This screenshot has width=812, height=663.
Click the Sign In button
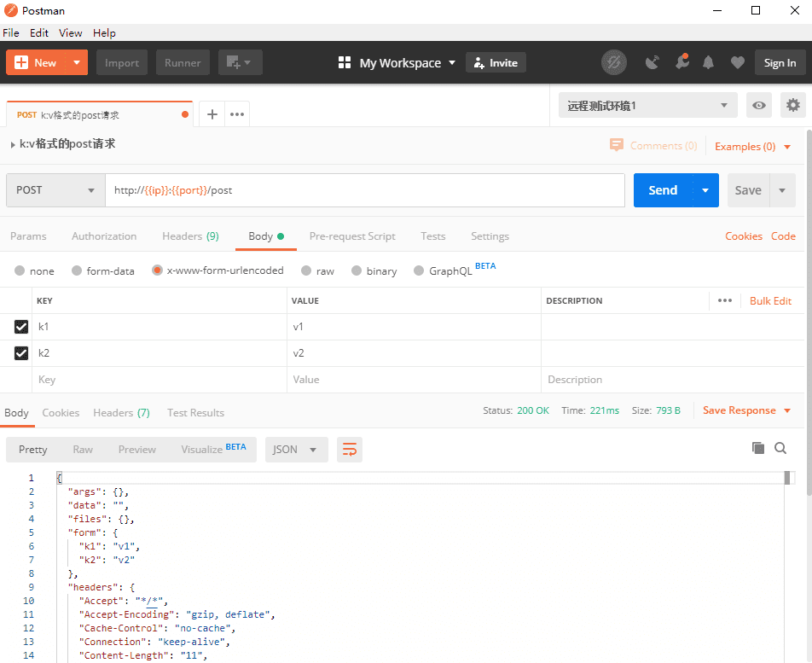pyautogui.click(x=780, y=62)
